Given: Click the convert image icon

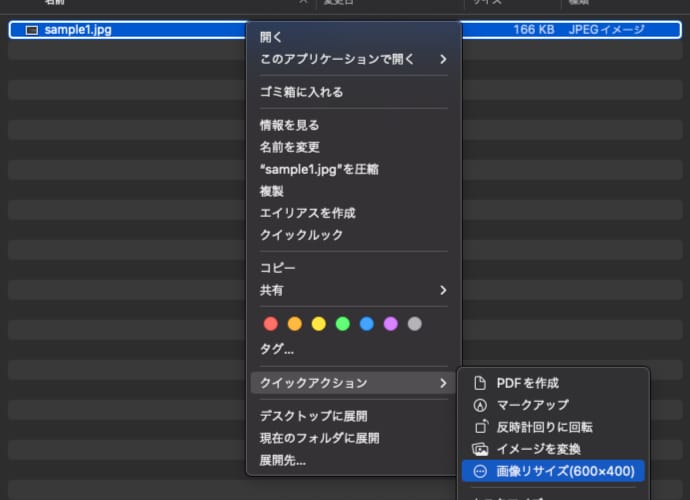Looking at the screenshot, I should coord(479,449).
